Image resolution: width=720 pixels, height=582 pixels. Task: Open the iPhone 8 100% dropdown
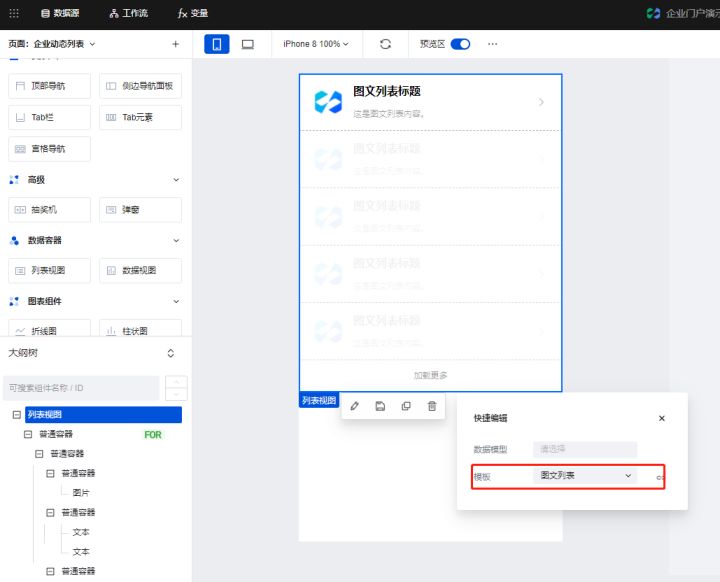pos(316,44)
